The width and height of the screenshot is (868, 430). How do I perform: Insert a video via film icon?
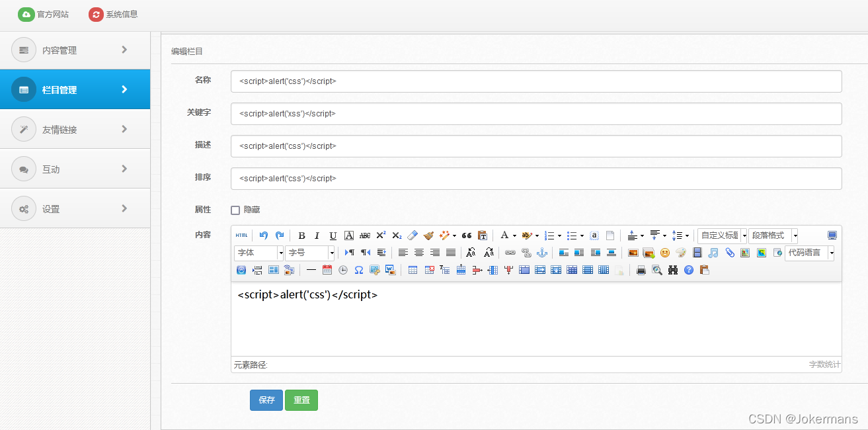[697, 253]
